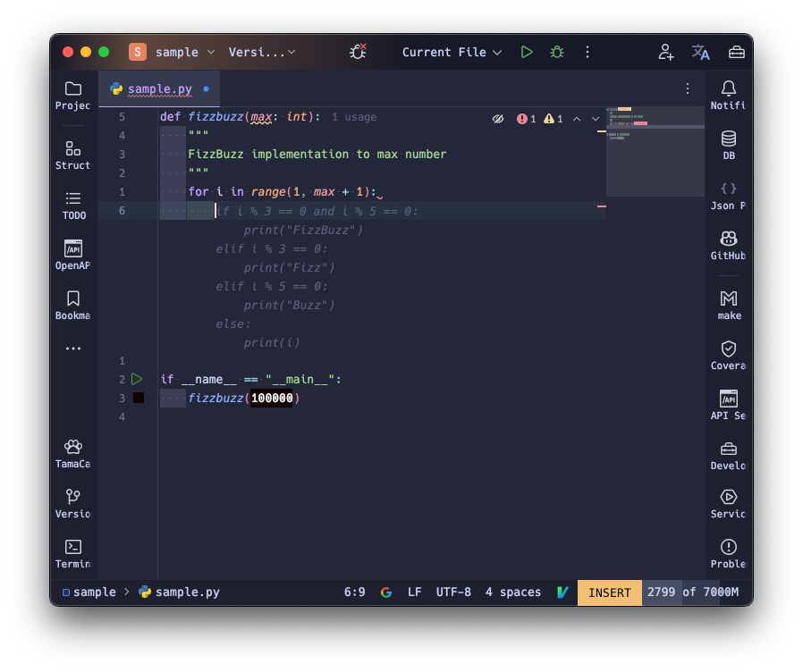Open the Version control dropdown
803x672 pixels.
(x=262, y=52)
